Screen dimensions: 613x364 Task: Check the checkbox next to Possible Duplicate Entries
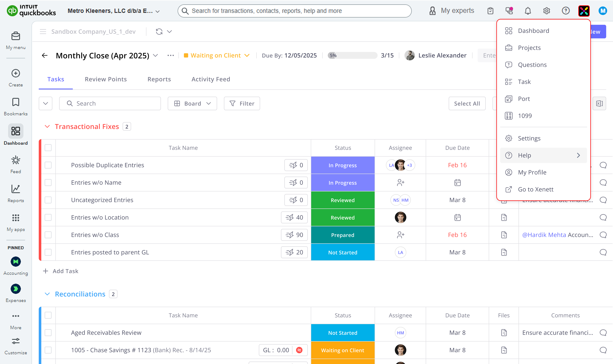tap(48, 165)
